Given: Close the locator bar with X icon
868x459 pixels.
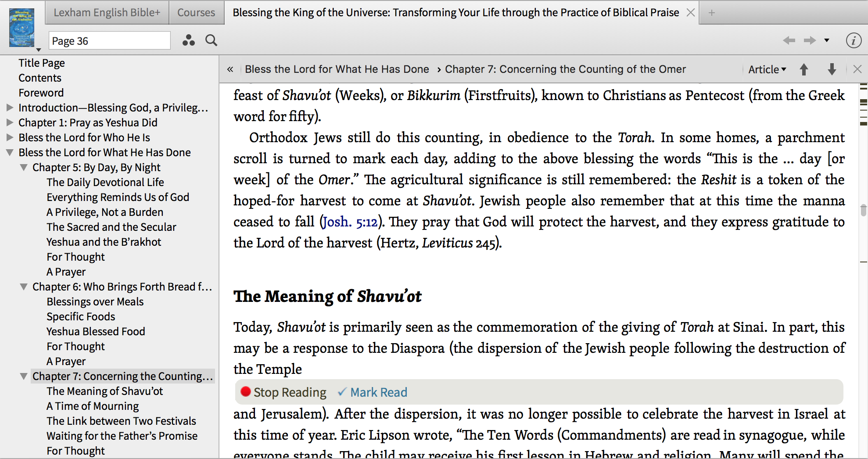Looking at the screenshot, I should pos(857,69).
